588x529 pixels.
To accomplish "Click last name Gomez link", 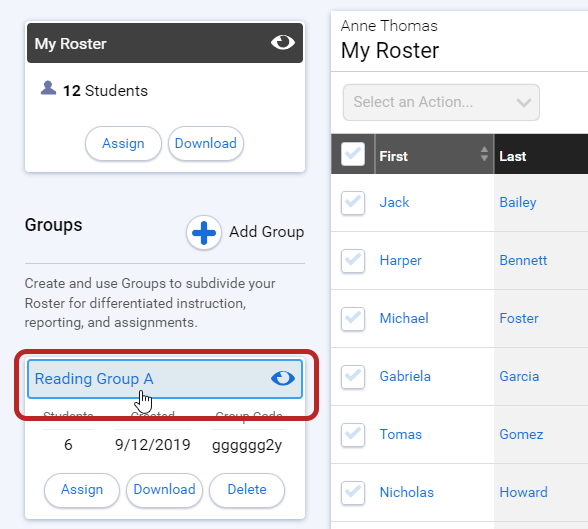I will point(521,435).
